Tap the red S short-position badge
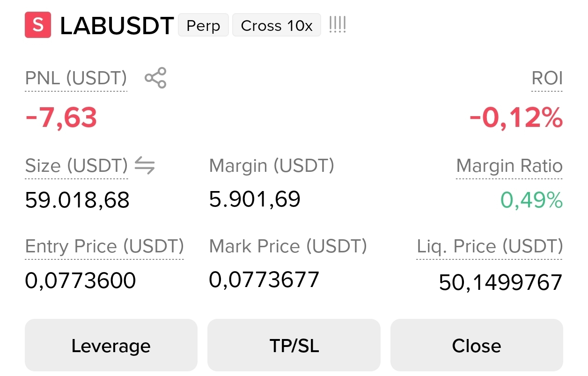The image size is (588, 376). coord(38,25)
